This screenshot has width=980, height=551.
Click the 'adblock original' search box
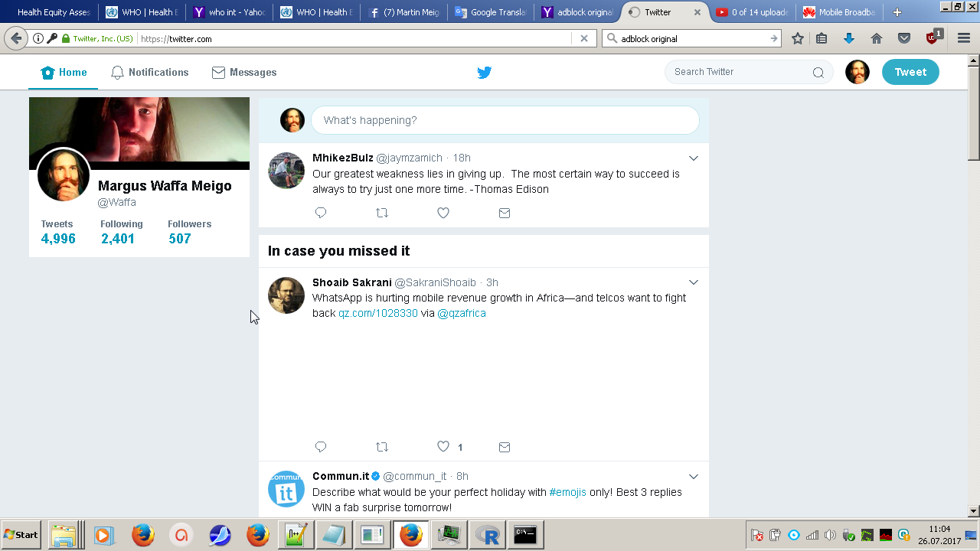[693, 38]
